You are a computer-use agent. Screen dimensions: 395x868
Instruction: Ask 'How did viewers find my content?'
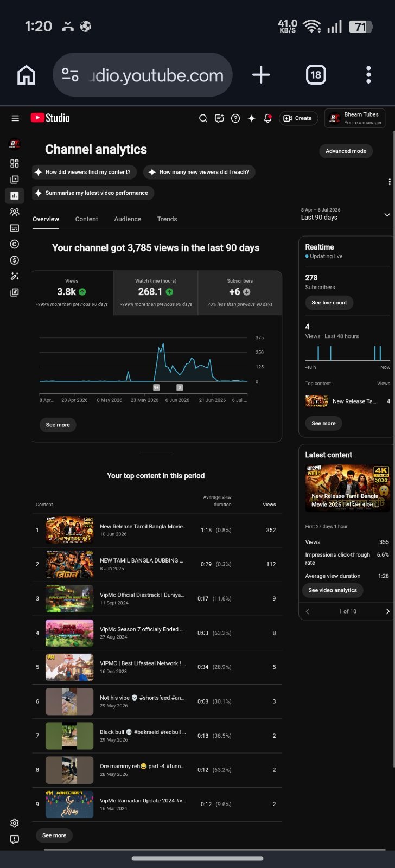(84, 172)
